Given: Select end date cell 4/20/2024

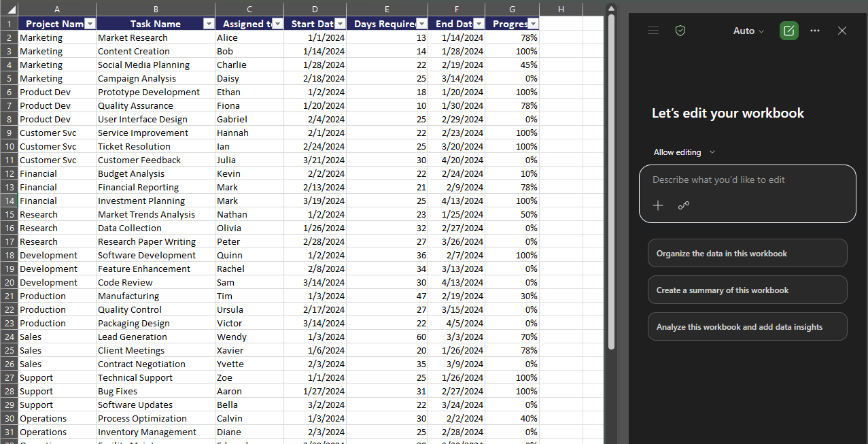Looking at the screenshot, I should (457, 160).
